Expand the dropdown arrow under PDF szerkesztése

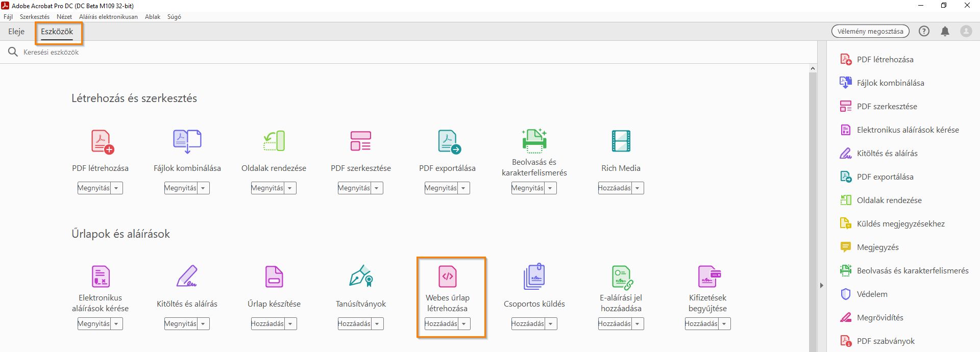click(x=377, y=188)
